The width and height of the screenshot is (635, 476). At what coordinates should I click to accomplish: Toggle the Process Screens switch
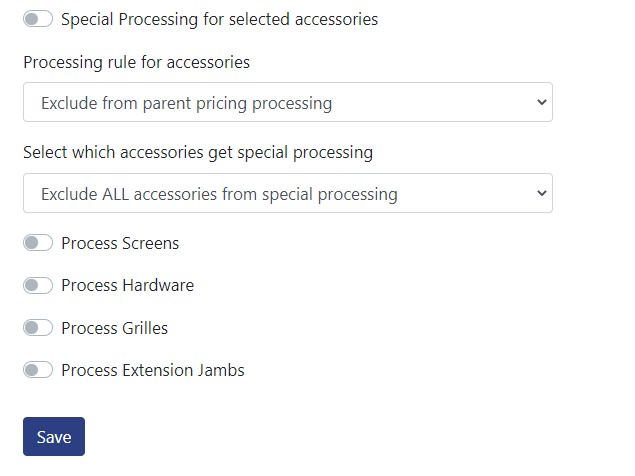click(38, 243)
